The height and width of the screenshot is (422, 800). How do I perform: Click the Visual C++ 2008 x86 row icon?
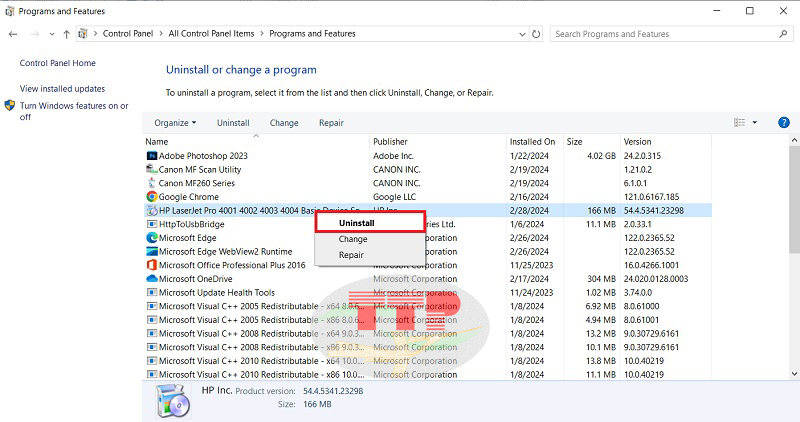(152, 347)
